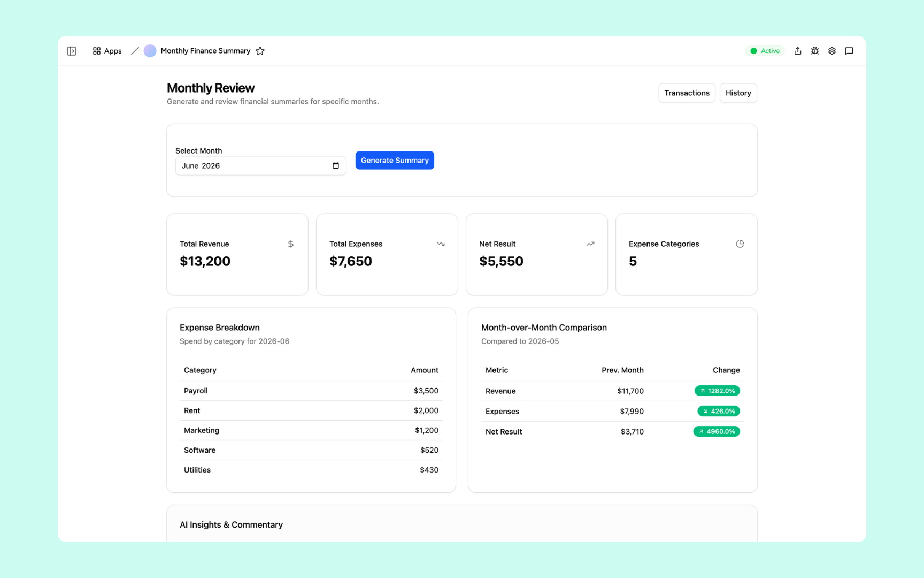Open the Apps grid icon

click(x=97, y=51)
